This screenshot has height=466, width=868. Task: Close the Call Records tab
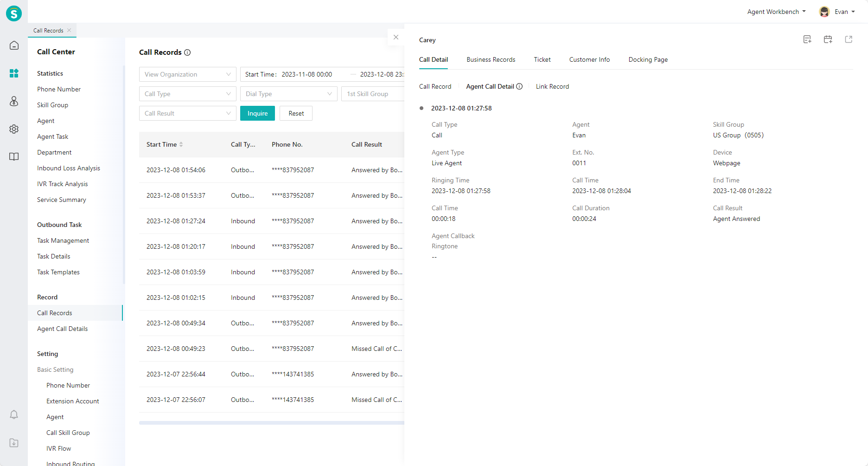tap(69, 30)
